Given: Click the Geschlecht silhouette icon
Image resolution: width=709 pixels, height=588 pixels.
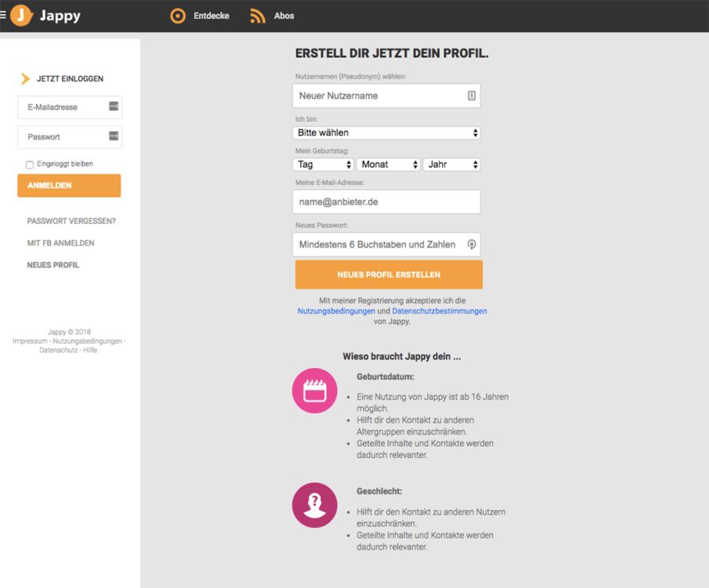Looking at the screenshot, I should (314, 505).
